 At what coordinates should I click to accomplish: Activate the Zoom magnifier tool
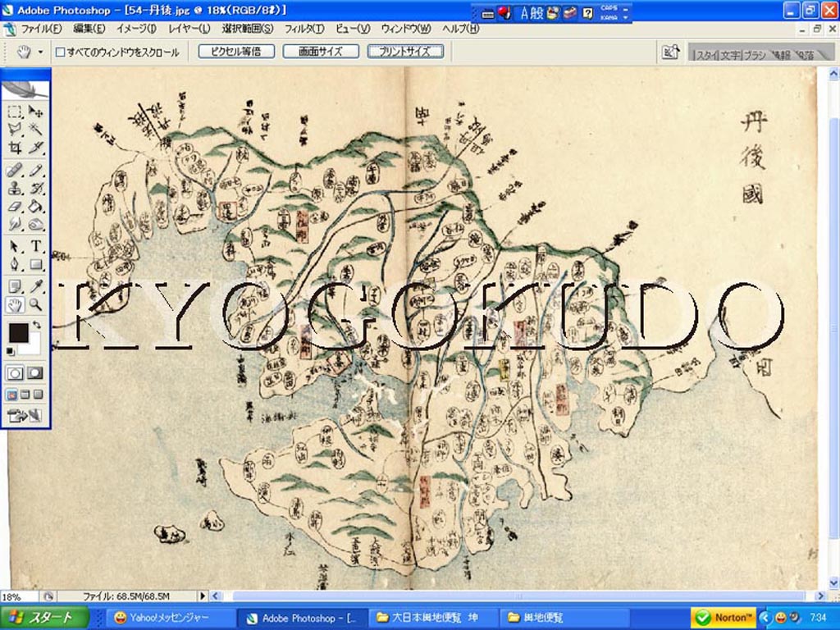point(35,305)
